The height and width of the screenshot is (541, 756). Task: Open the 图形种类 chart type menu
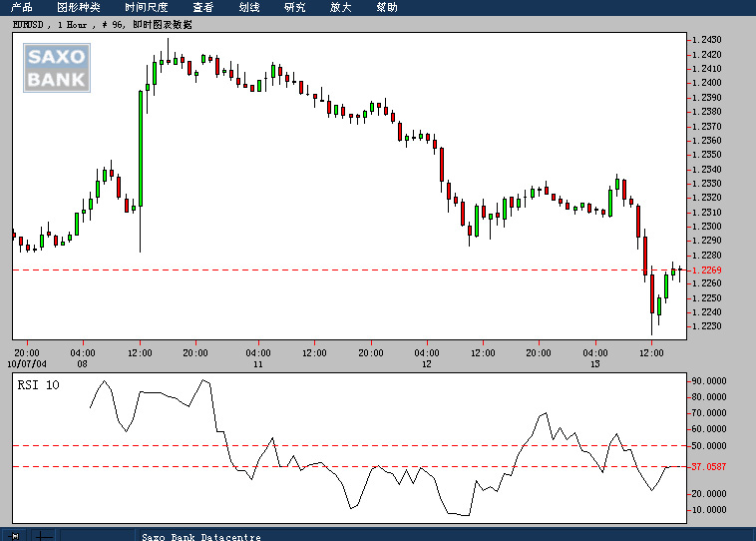(78, 7)
